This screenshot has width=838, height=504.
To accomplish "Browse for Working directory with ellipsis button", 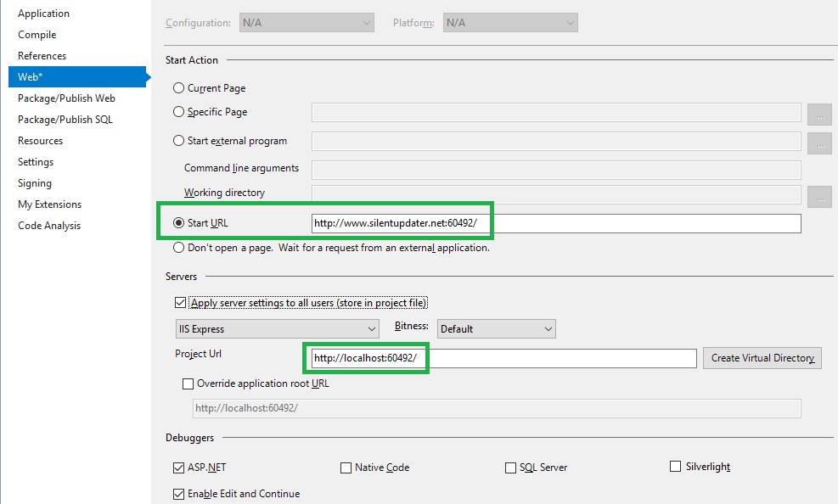I will pos(820,197).
